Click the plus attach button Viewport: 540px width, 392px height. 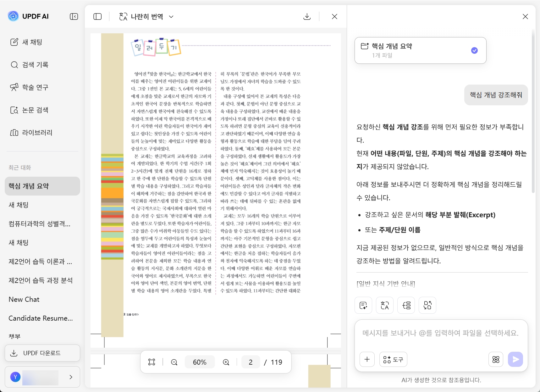tap(367, 359)
